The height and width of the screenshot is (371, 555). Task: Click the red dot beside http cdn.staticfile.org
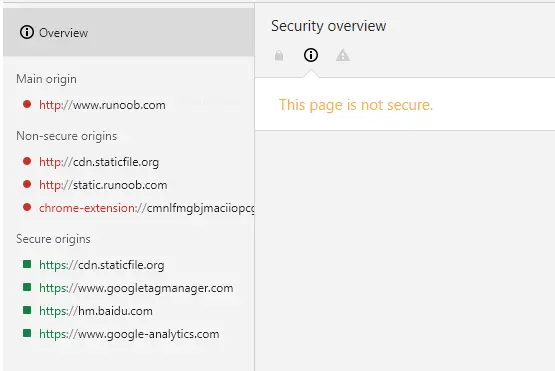27,161
